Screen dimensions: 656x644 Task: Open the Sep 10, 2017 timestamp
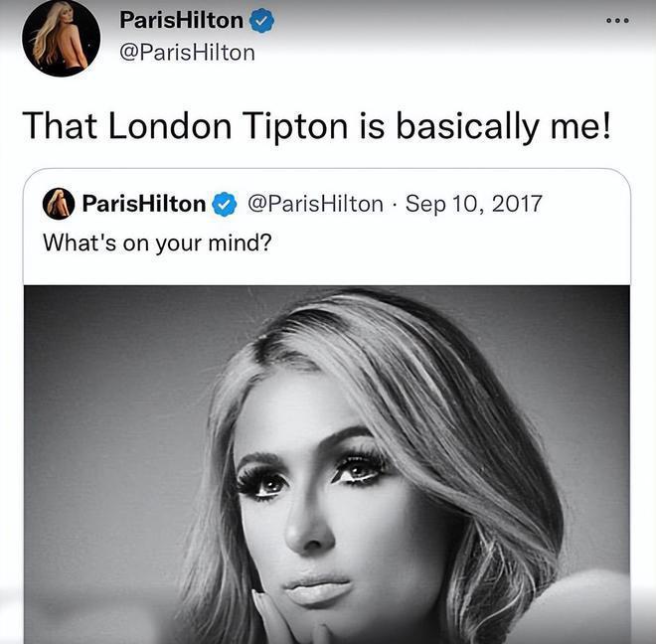473,204
